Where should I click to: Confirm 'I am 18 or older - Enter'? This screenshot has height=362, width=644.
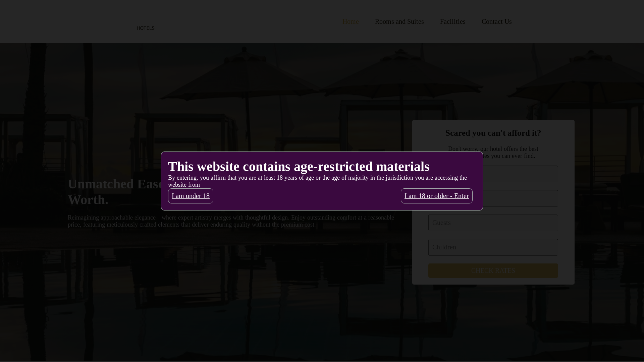pyautogui.click(x=436, y=196)
